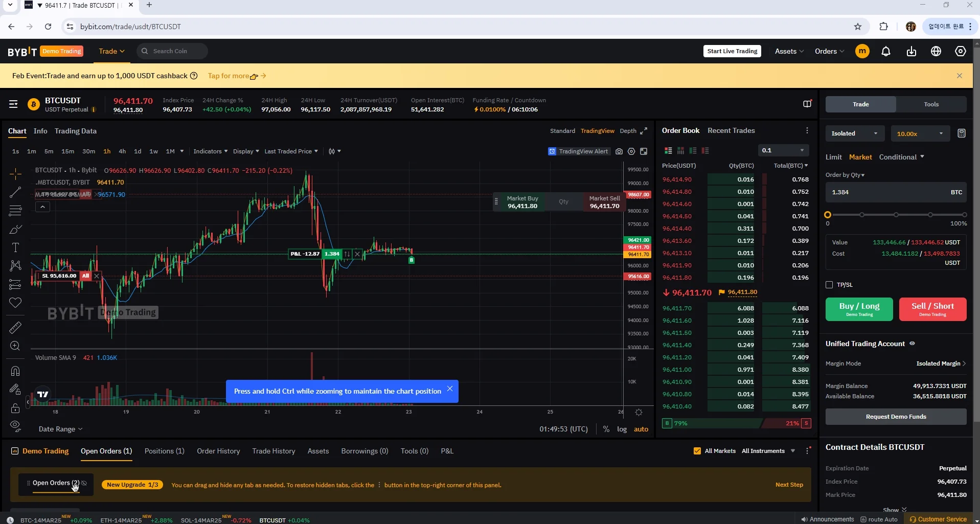
Task: Open the trading guide book icon
Action: 807,104
